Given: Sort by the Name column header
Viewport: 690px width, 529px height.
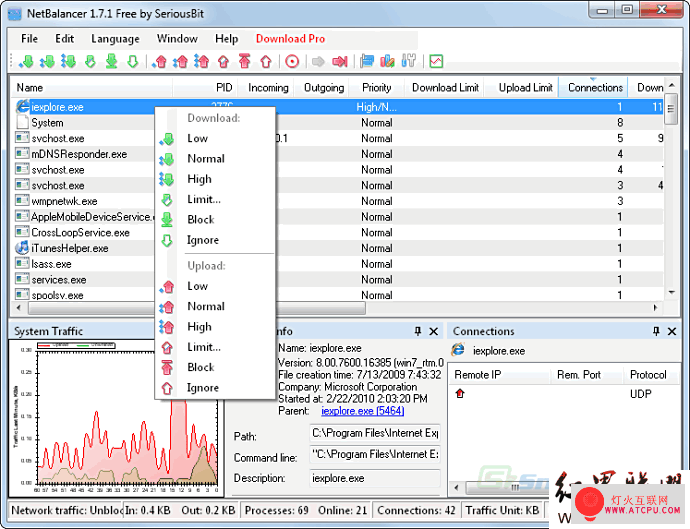Looking at the screenshot, I should click(91, 88).
